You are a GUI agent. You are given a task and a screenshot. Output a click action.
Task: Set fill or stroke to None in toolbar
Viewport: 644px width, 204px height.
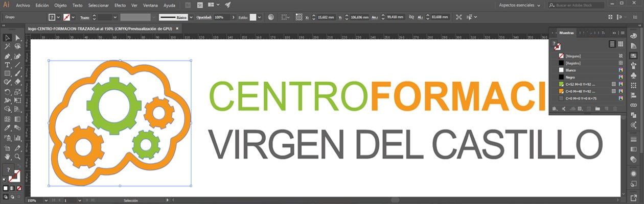[18, 188]
